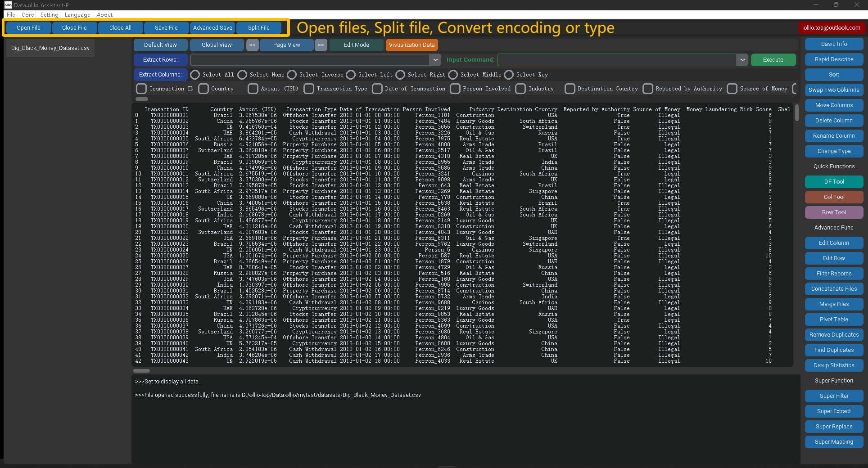
Task: Choose Select Inverse radio option
Action: tap(292, 75)
